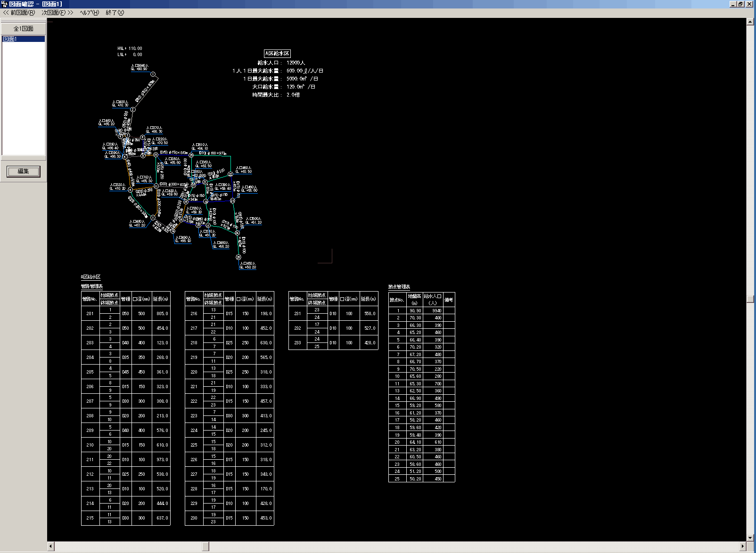
Task: Click the horizontal scrollbar left arrow
Action: click(51, 546)
